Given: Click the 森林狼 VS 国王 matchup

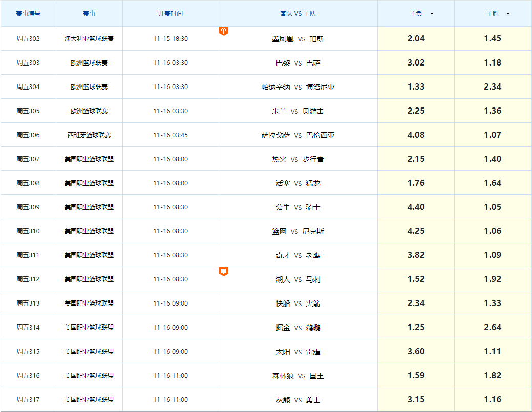Looking at the screenshot, I should click(x=298, y=376).
